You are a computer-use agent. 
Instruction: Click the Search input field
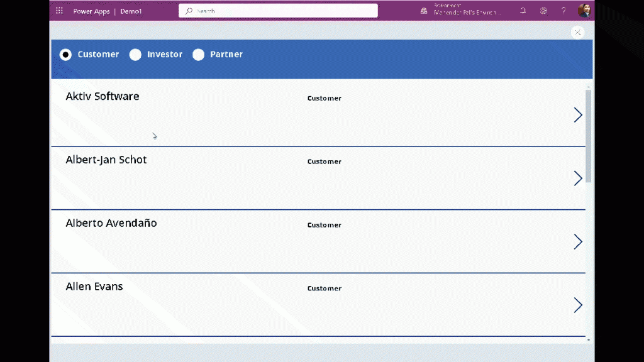pos(278,11)
